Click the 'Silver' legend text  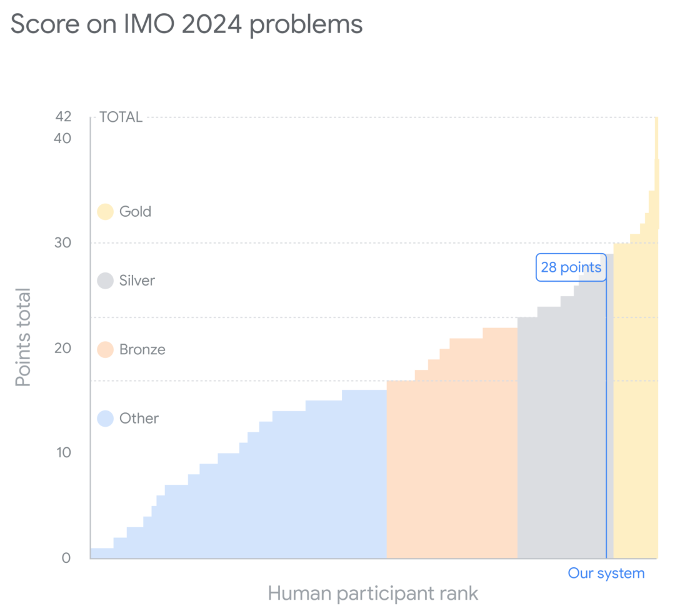click(x=137, y=281)
